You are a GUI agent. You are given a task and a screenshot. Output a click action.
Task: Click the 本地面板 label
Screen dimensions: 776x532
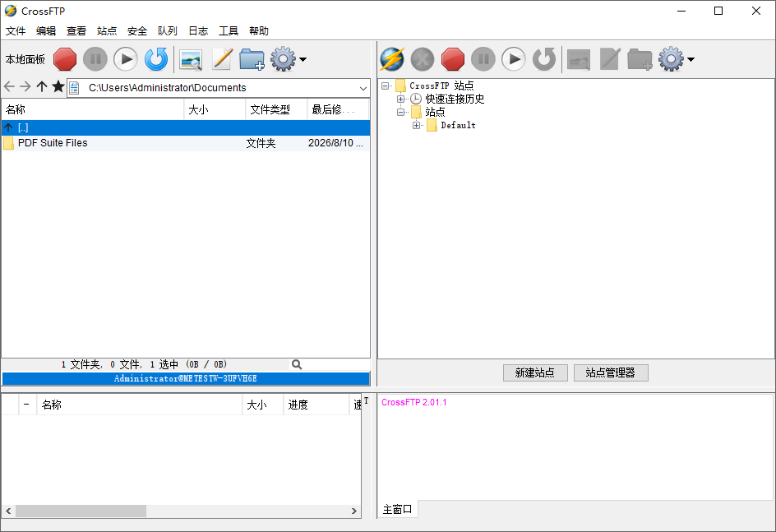(x=25, y=59)
